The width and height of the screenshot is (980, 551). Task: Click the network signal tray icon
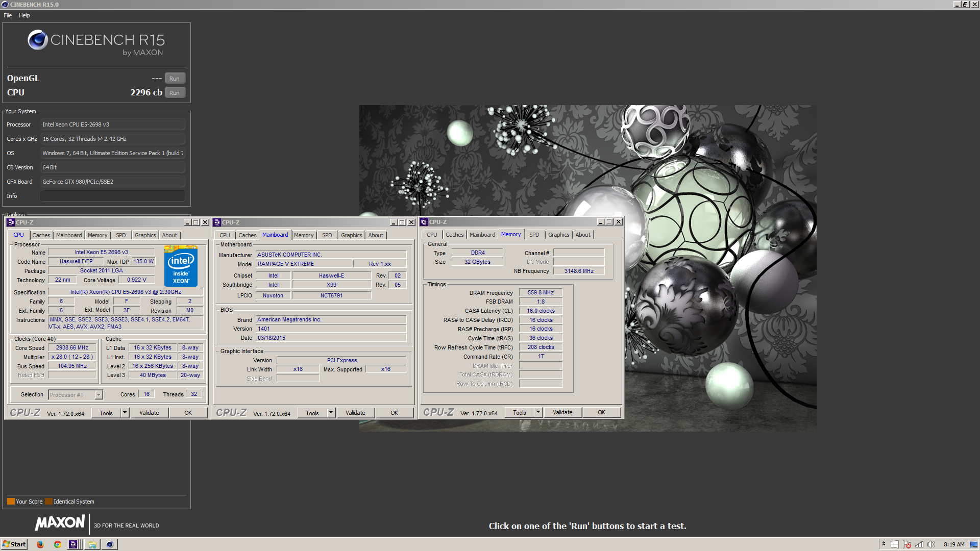pos(919,544)
